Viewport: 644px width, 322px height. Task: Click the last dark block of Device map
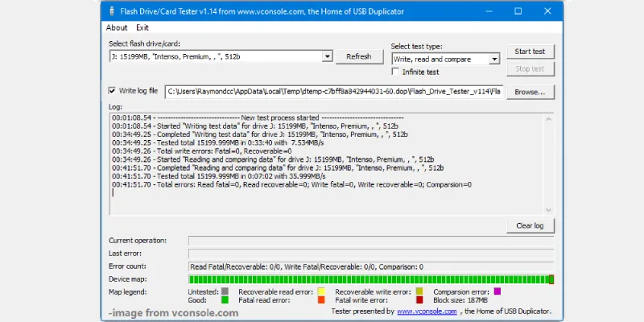point(551,279)
